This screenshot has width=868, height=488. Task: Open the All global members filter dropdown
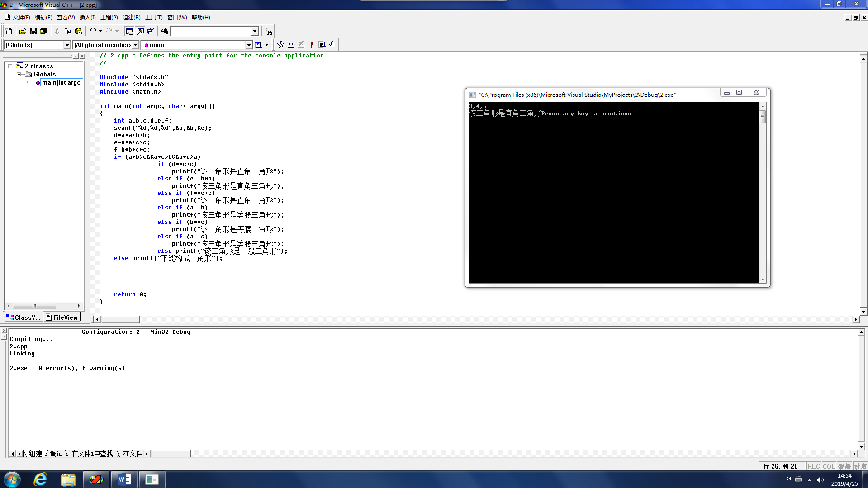(135, 45)
